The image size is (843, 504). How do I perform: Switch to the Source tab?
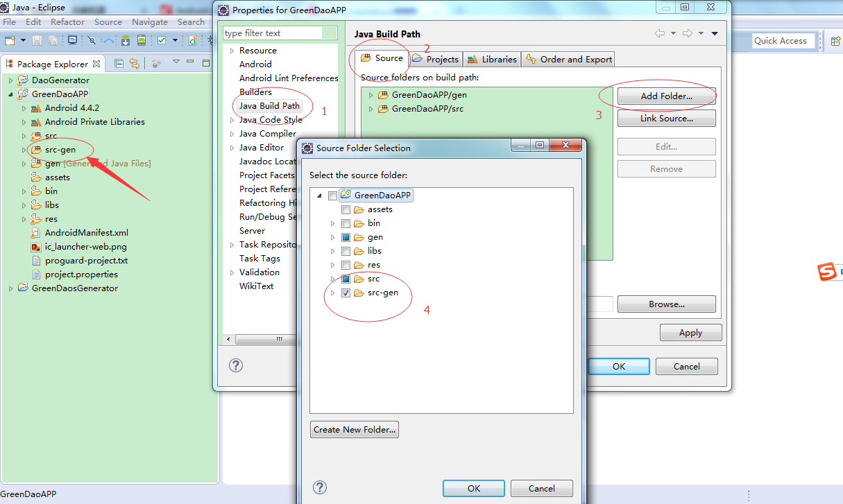[x=381, y=58]
